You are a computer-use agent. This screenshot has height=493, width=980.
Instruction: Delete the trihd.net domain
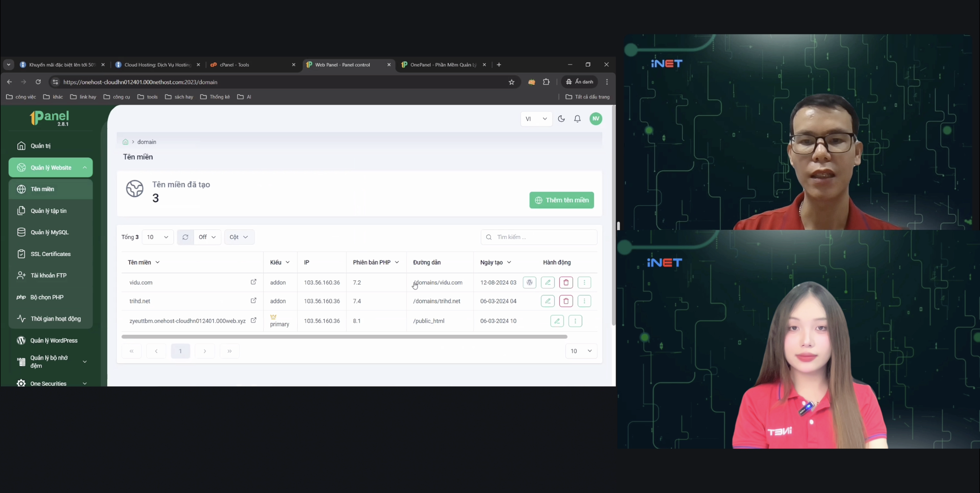coord(566,301)
